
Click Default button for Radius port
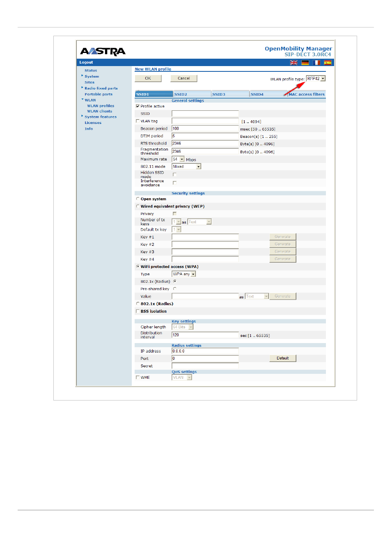(x=283, y=358)
